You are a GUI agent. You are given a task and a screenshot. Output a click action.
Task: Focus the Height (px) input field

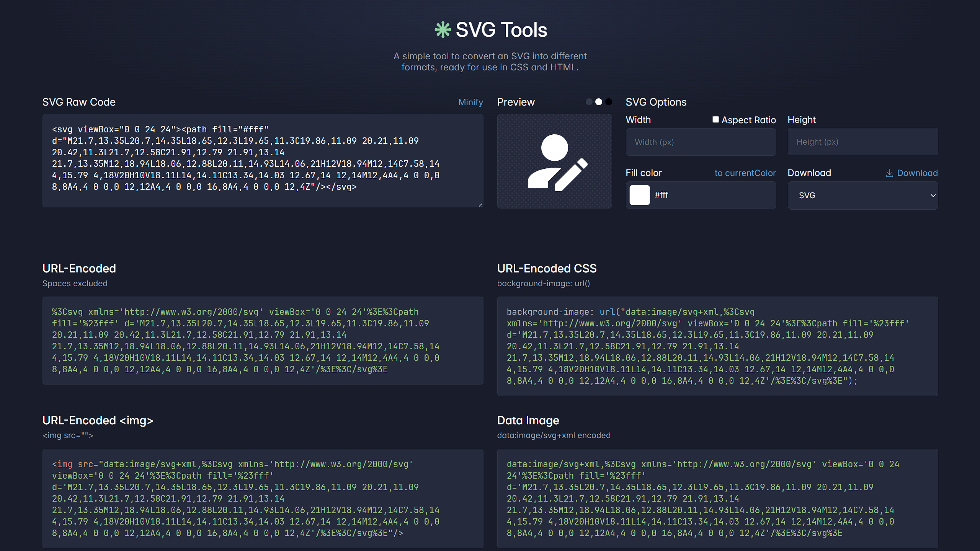(862, 142)
